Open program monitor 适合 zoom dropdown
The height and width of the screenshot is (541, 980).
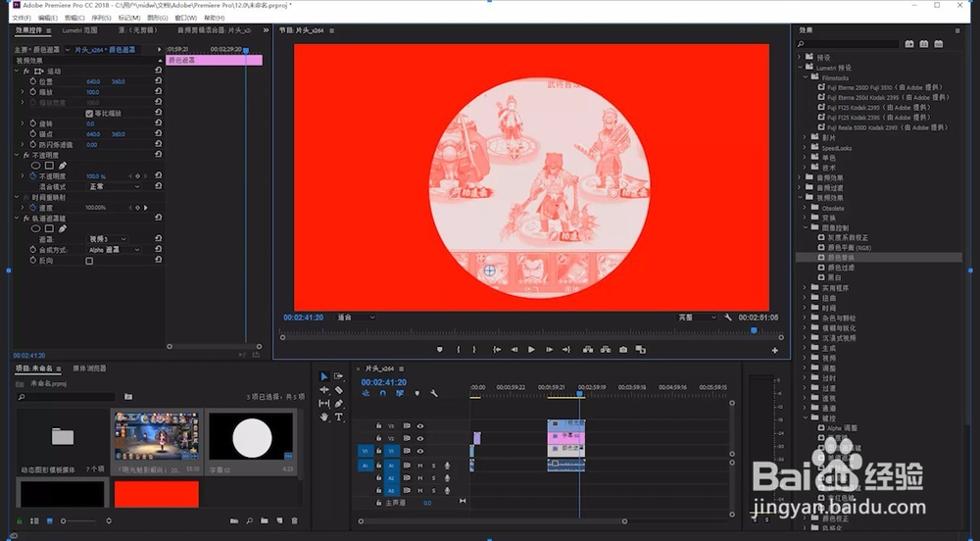(x=357, y=318)
